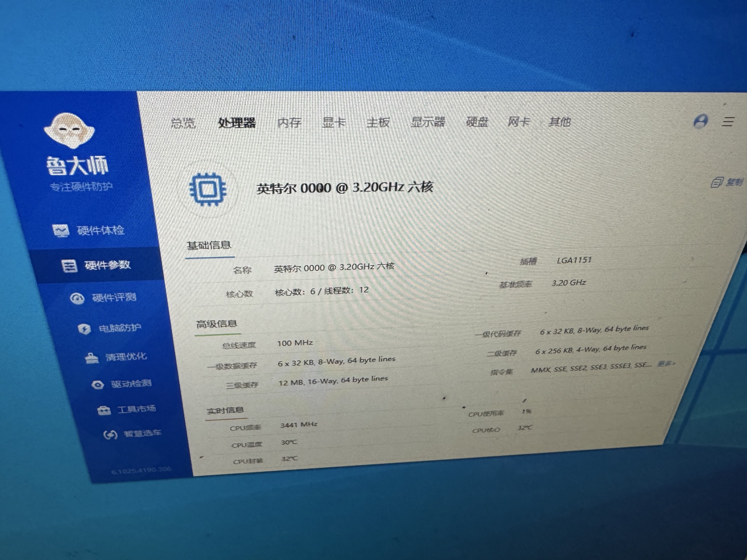
Task: Open 清理优化 cleanup section
Action: point(116,357)
